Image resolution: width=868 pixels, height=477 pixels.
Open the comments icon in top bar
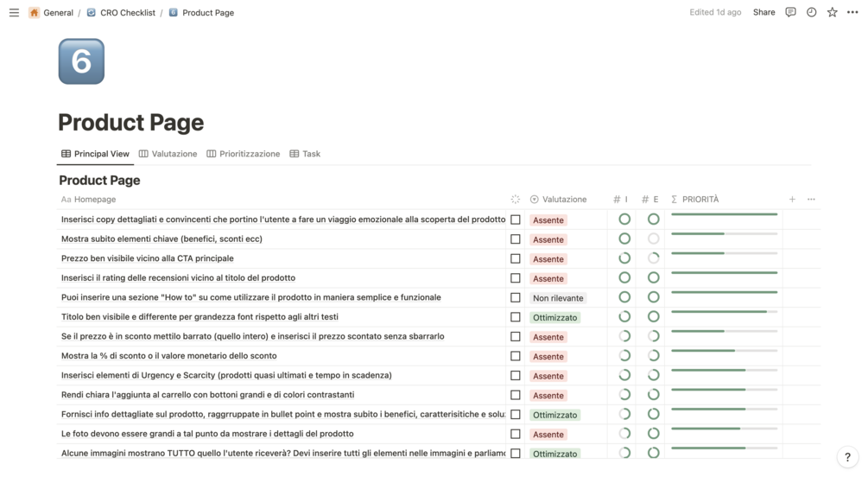tap(790, 13)
